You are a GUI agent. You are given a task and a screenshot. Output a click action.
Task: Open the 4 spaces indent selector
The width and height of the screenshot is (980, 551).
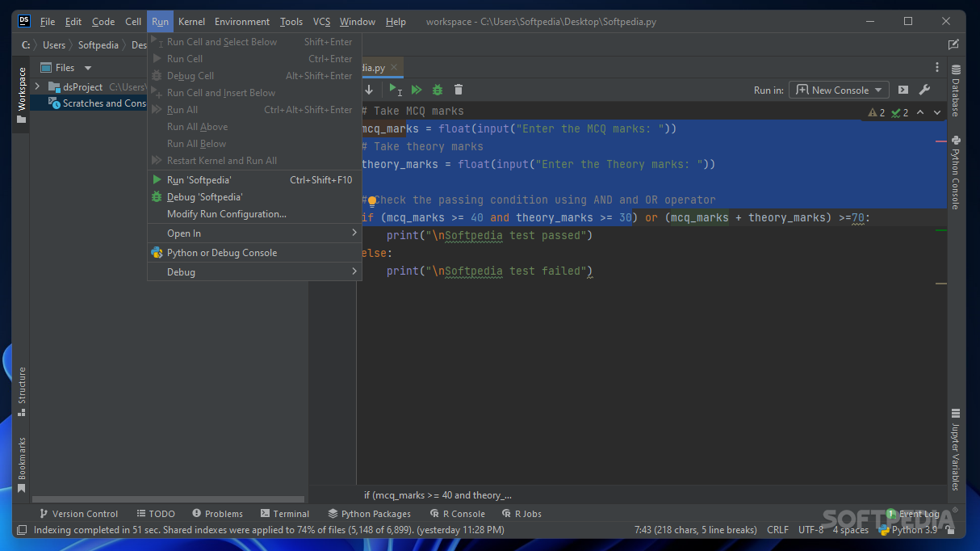(x=851, y=530)
